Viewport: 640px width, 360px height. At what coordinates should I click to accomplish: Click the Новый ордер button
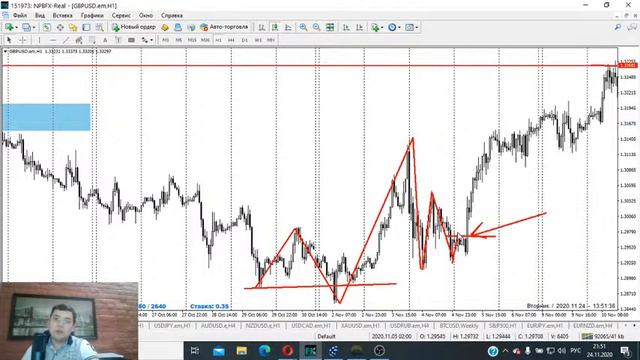click(x=133, y=27)
